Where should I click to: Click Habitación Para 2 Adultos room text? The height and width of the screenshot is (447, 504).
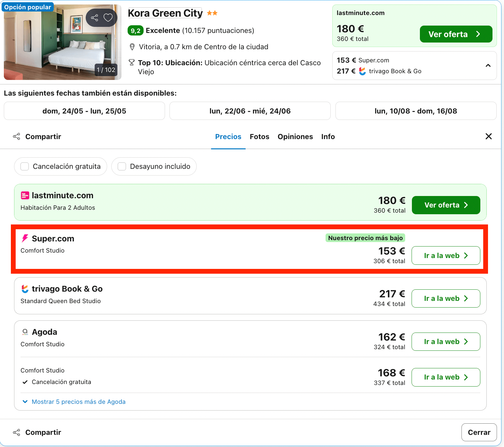[x=58, y=208]
